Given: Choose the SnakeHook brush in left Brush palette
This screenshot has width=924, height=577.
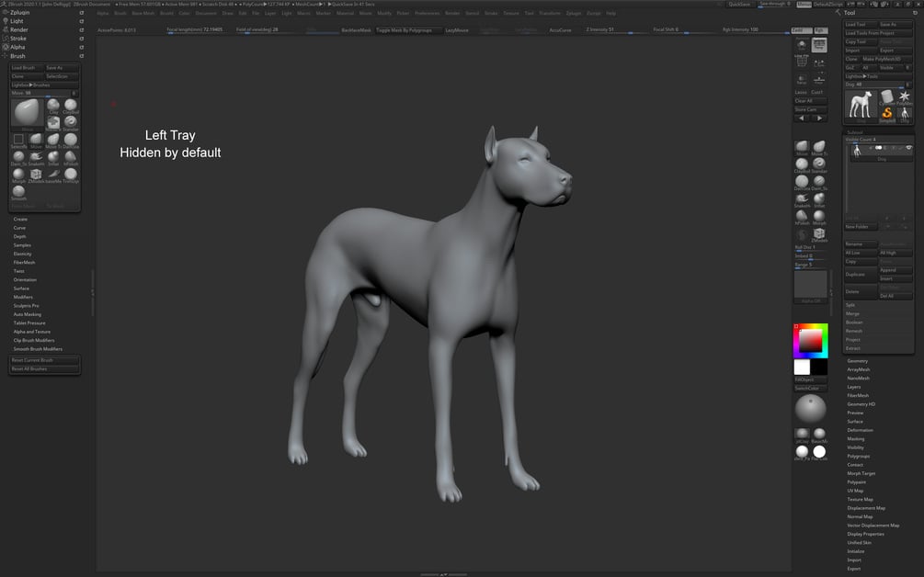Looking at the screenshot, I should pyautogui.click(x=36, y=158).
